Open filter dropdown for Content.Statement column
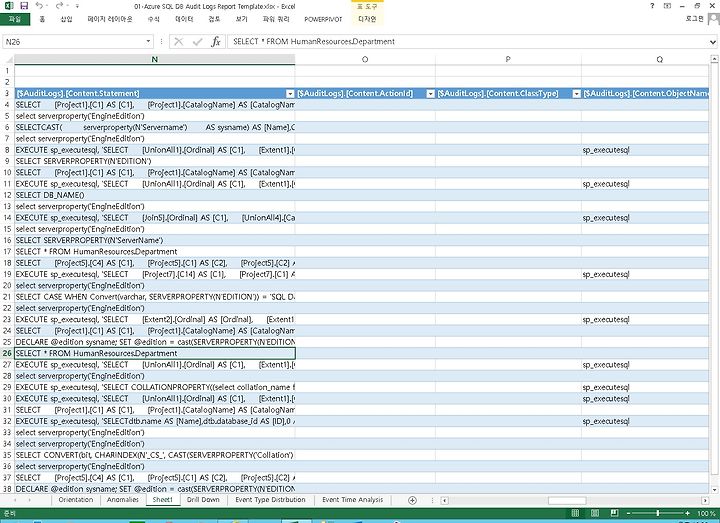 [290, 94]
